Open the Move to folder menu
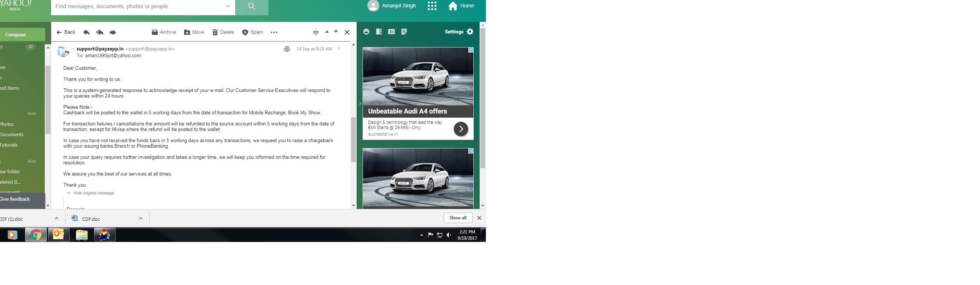Screen dimensions: 980x285 (x=194, y=32)
